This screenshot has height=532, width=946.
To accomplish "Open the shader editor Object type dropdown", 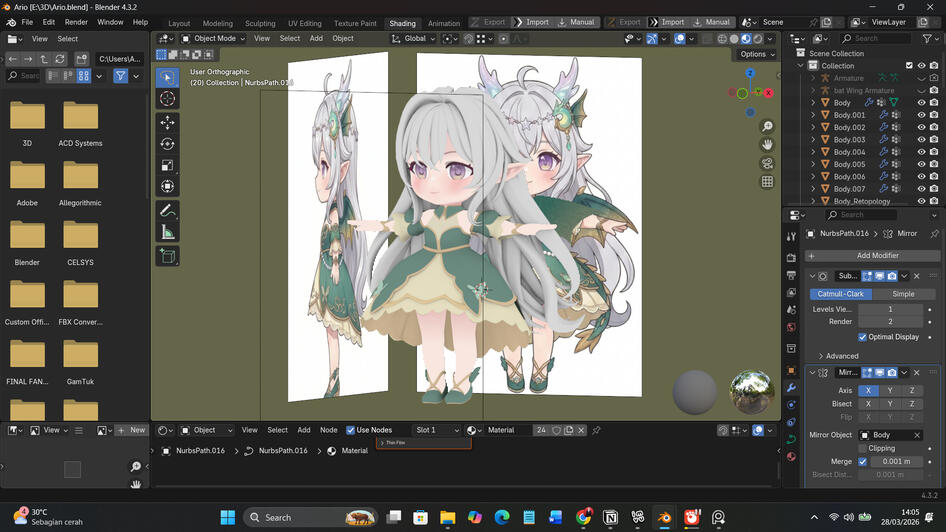I will [x=206, y=430].
